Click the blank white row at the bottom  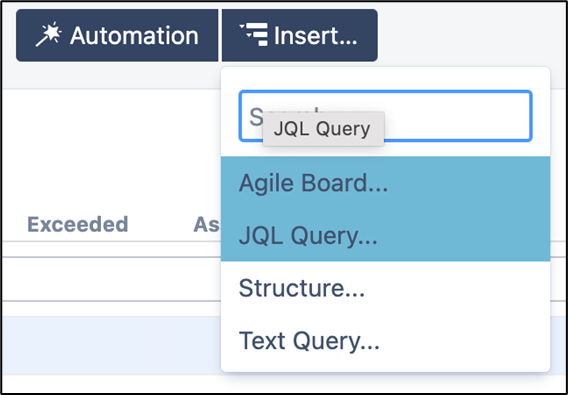tap(112, 383)
